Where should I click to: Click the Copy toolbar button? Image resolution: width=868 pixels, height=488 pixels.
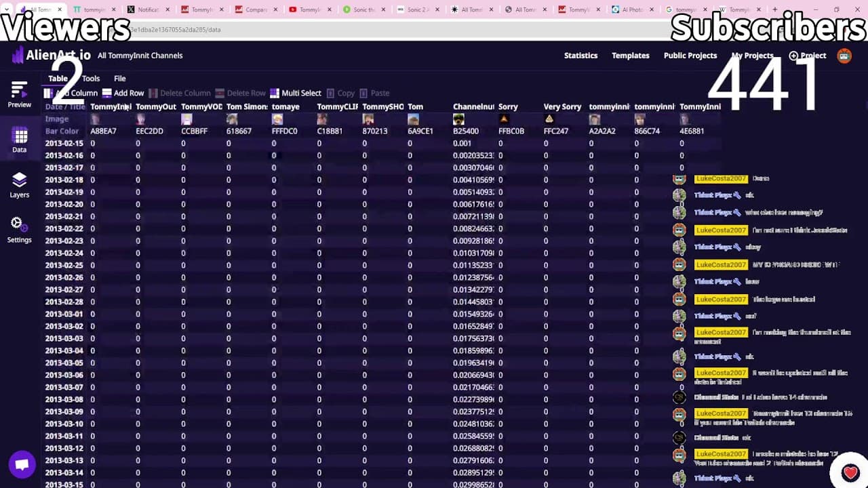340,93
